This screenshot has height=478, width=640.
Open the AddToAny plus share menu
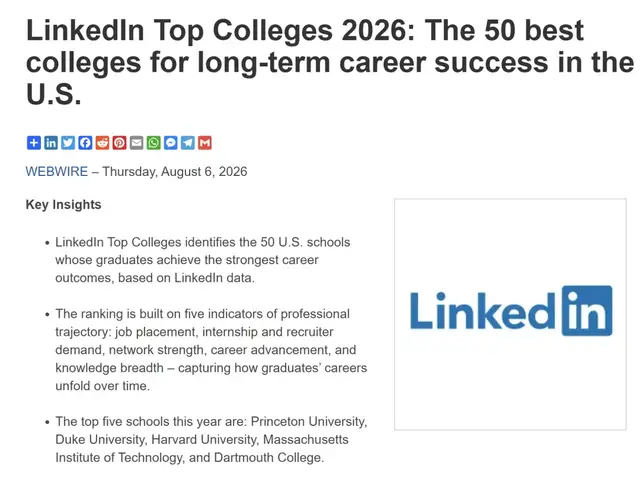point(34,143)
